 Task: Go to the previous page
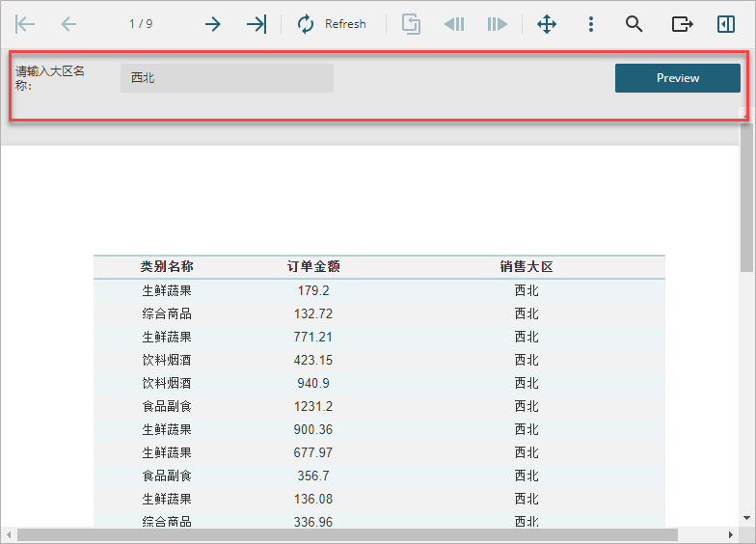click(68, 24)
